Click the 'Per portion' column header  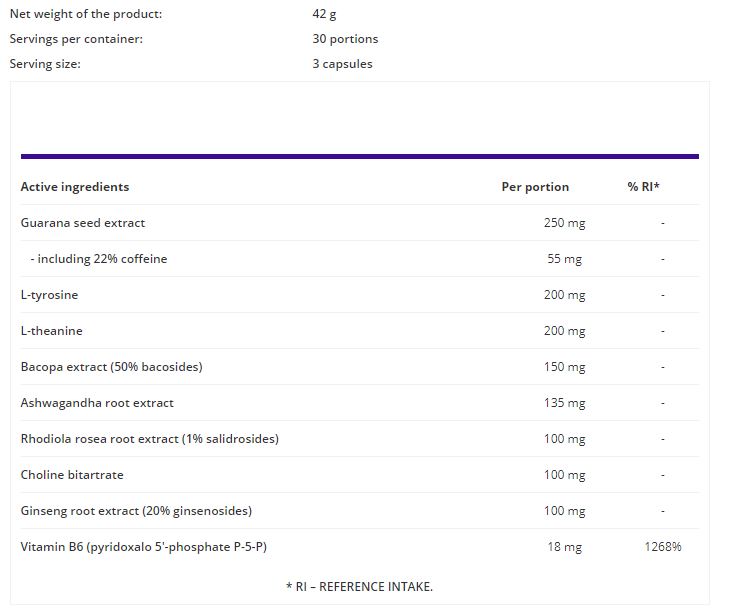point(535,187)
